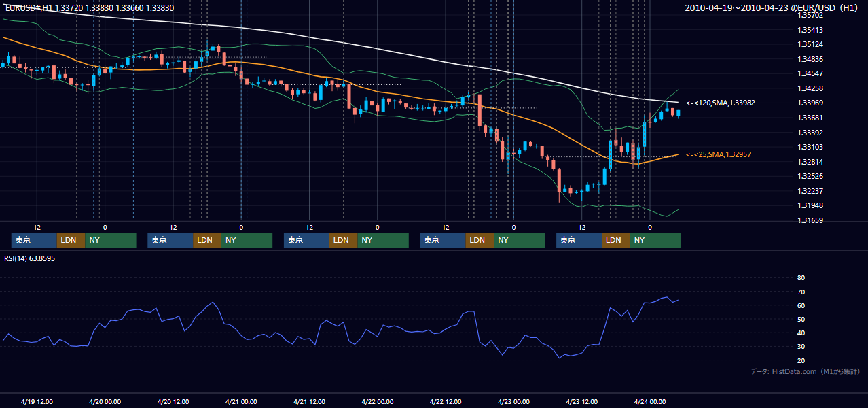Select the leftmost NY session block
This screenshot has height=408, width=868.
[111, 240]
